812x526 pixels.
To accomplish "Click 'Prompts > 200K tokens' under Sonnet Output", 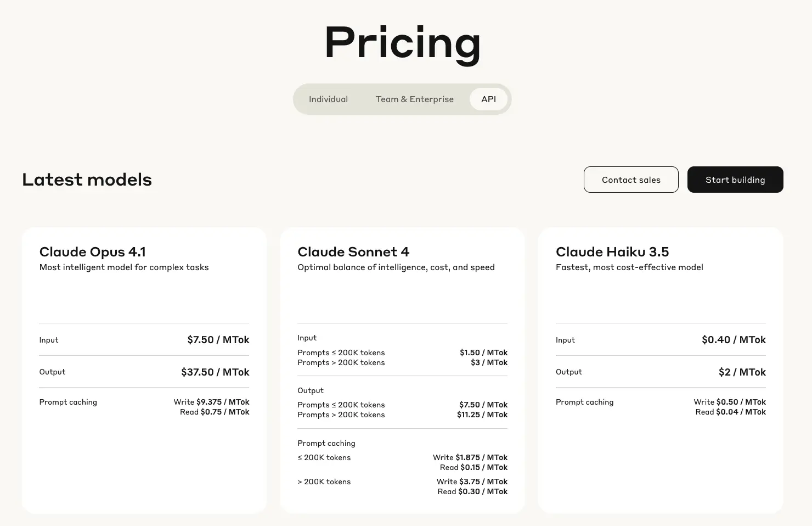I will click(341, 415).
